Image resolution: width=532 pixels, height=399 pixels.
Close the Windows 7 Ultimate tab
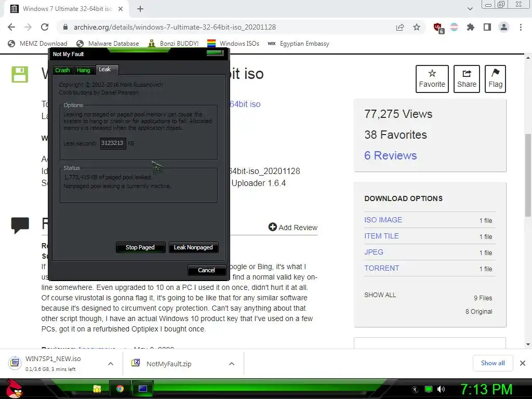(121, 9)
